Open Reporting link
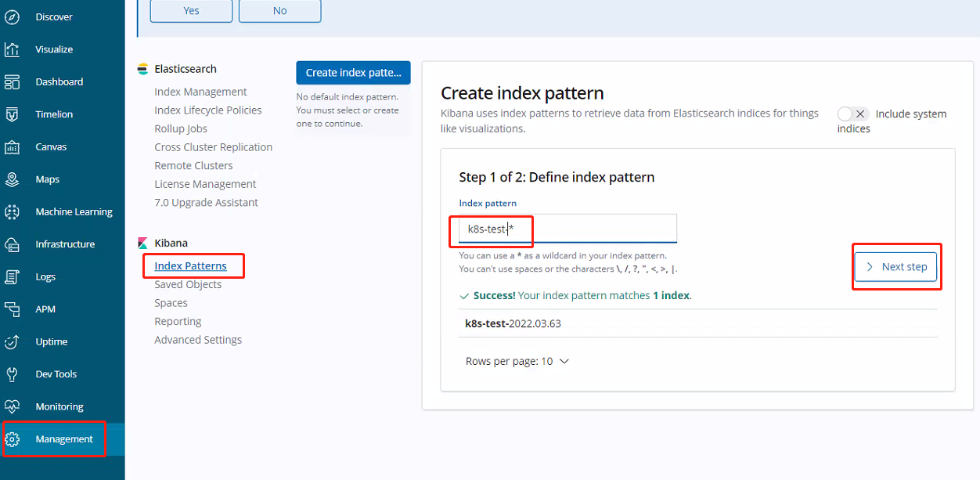 point(178,321)
